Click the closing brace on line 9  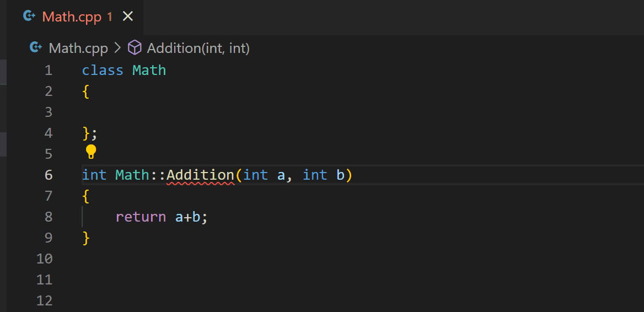point(85,238)
